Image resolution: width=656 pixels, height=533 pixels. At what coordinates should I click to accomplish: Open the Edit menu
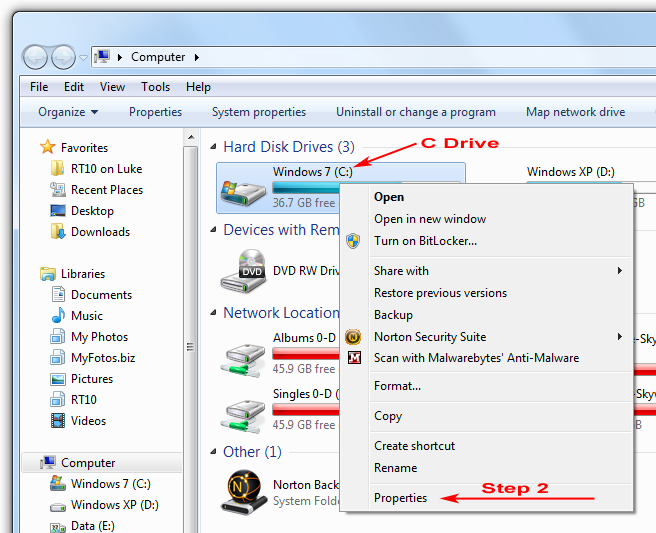click(x=74, y=87)
